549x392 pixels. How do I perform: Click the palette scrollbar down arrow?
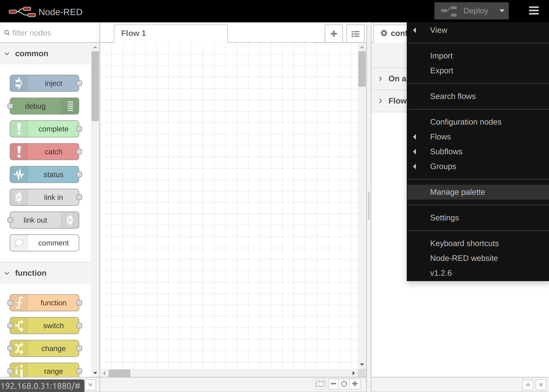click(x=95, y=373)
